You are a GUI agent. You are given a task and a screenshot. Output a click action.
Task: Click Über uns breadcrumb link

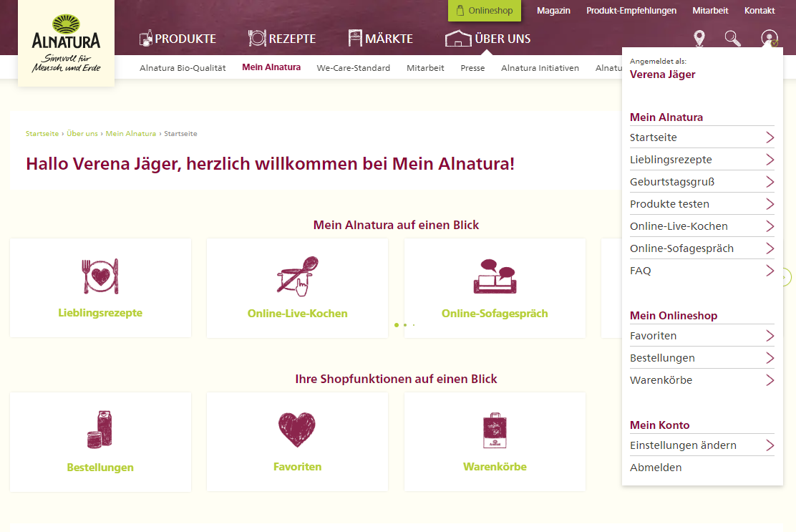[x=82, y=133]
